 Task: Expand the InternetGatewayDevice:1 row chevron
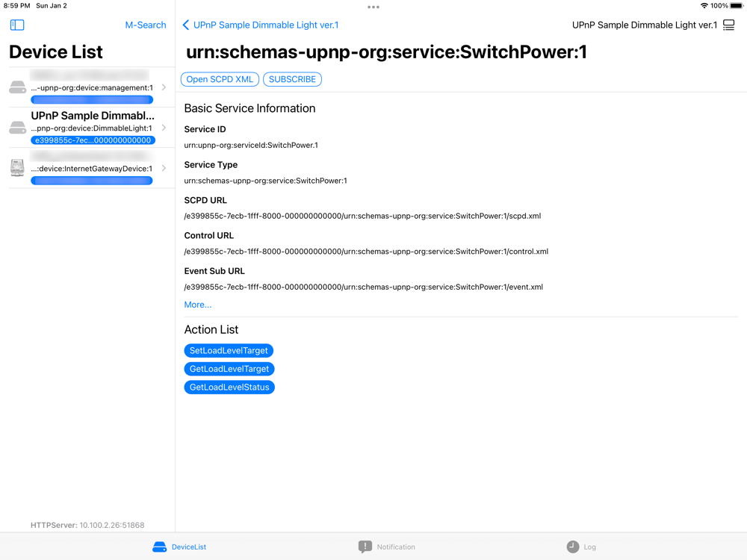click(164, 168)
